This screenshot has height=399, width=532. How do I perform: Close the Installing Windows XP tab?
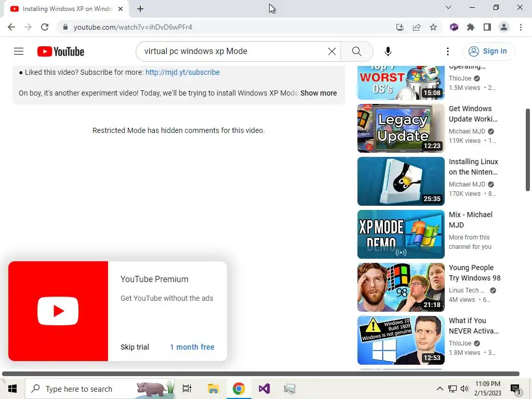pyautogui.click(x=121, y=9)
